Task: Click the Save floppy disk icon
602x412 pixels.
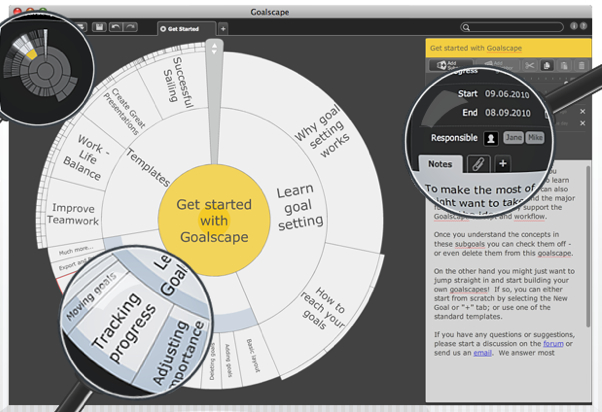Action: (99, 27)
